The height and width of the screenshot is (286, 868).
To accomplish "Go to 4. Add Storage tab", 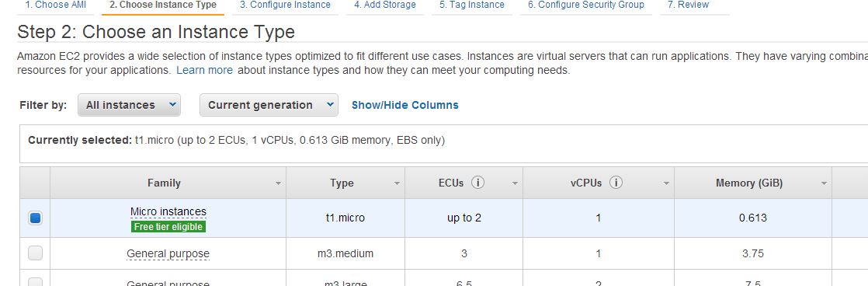I will [385, 5].
